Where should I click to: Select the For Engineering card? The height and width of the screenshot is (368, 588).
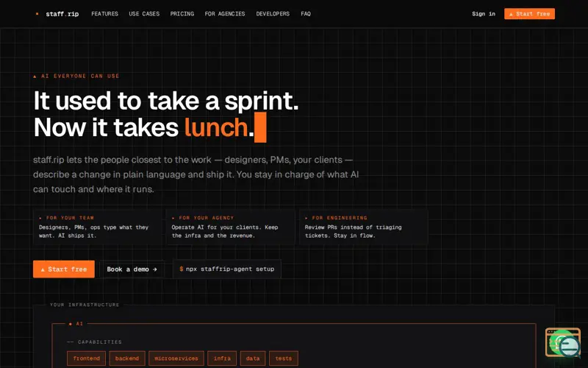click(x=363, y=227)
